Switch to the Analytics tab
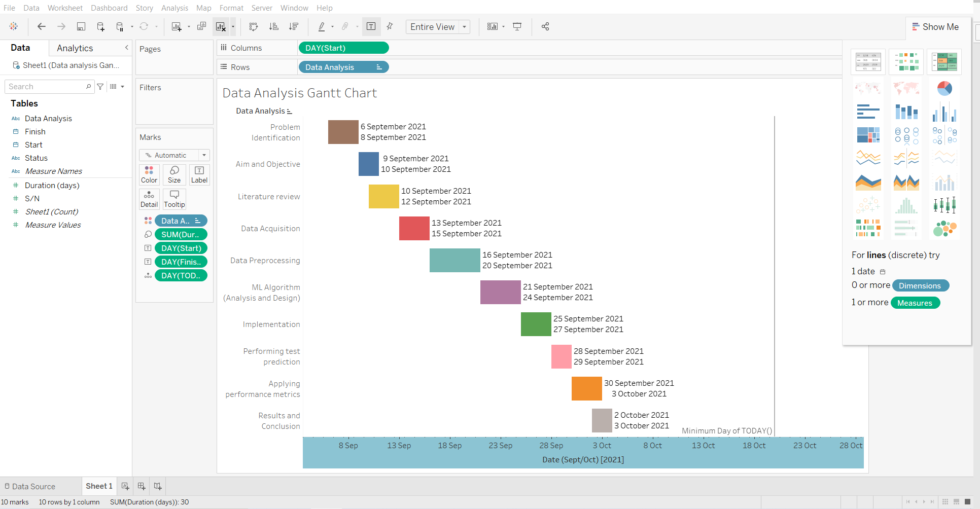This screenshot has height=509, width=980. tap(75, 48)
